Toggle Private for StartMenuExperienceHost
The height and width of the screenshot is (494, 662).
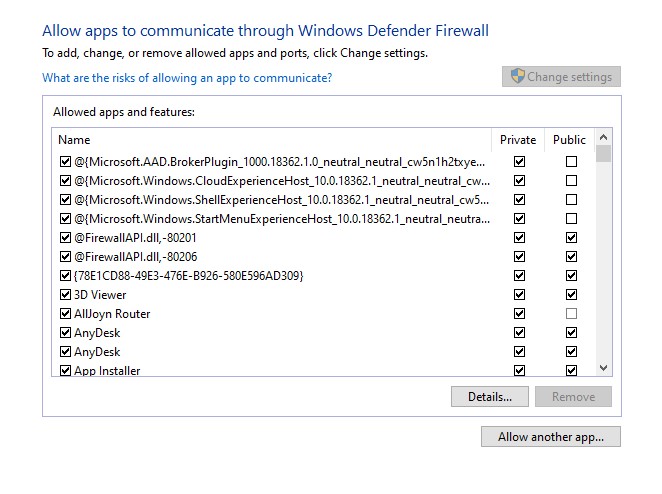[x=519, y=219]
